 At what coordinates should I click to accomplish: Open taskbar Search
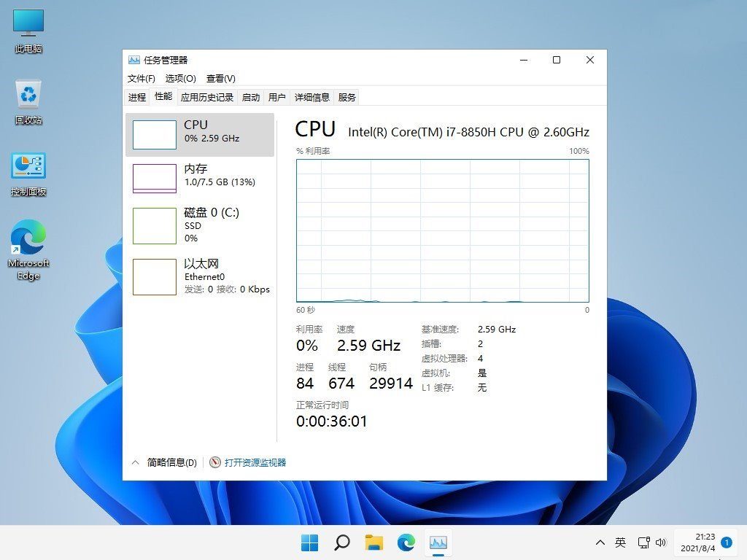(341, 542)
